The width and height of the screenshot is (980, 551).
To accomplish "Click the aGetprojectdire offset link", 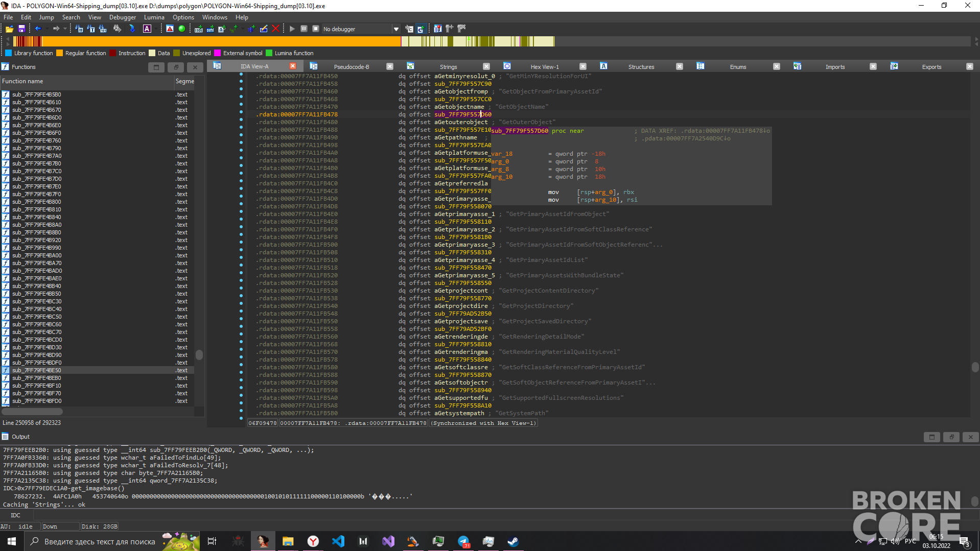I will pyautogui.click(x=461, y=306).
